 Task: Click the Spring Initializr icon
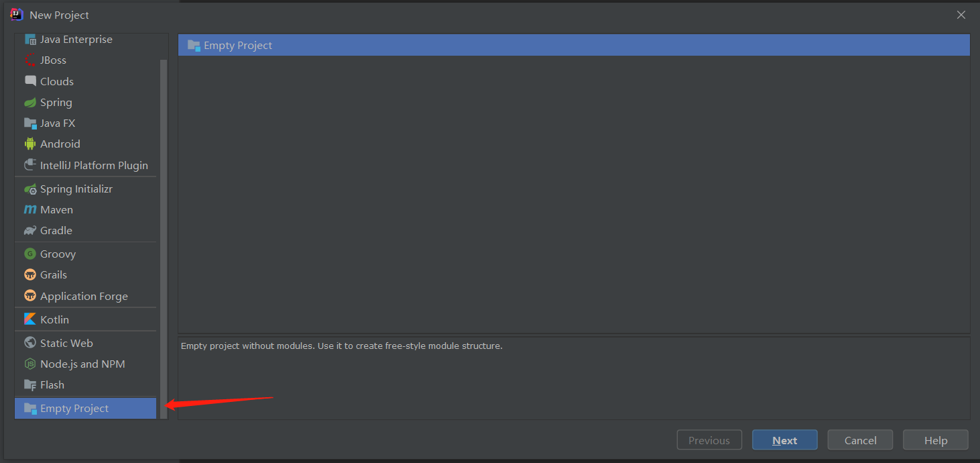30,189
